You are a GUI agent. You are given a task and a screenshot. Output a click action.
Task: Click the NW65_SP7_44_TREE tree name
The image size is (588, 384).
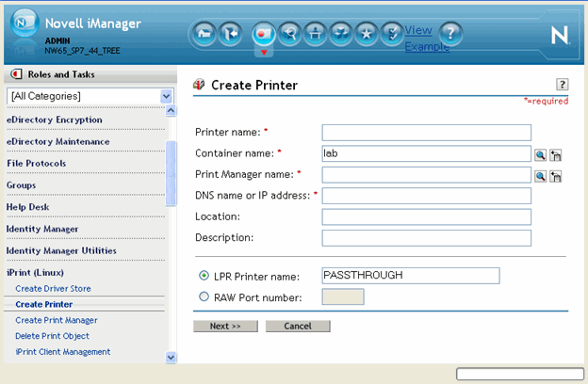point(82,51)
